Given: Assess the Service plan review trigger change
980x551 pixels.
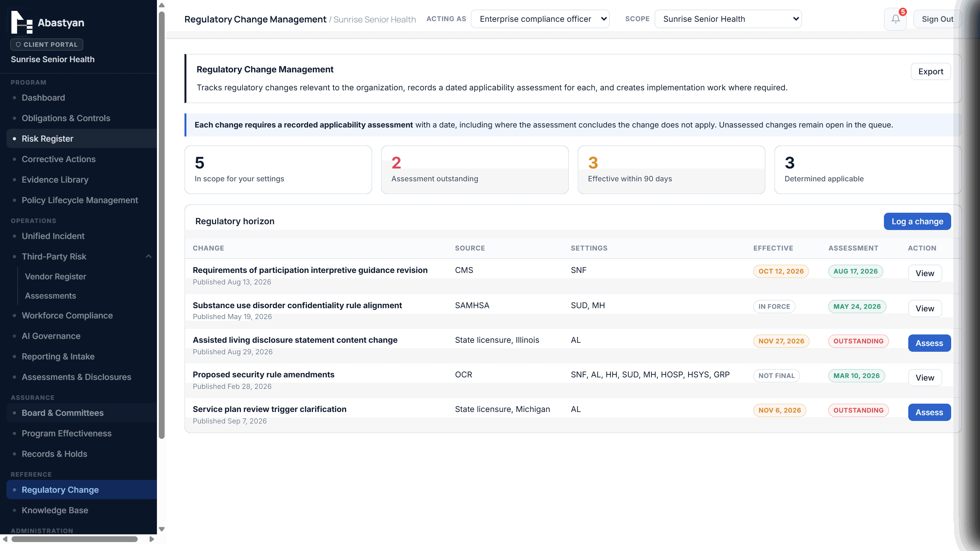Looking at the screenshot, I should [x=929, y=413].
